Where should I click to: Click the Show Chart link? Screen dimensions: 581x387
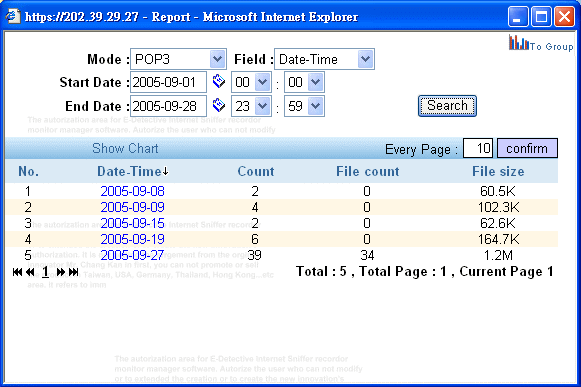click(125, 148)
